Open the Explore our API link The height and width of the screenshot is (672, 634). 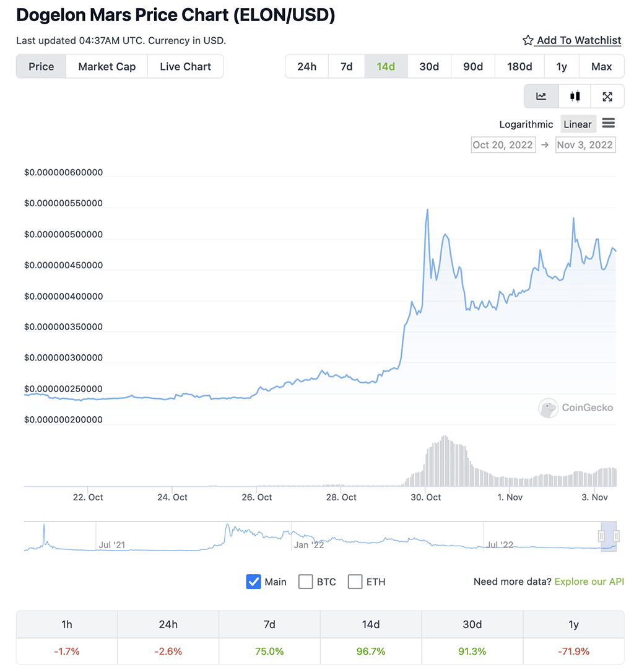(589, 582)
